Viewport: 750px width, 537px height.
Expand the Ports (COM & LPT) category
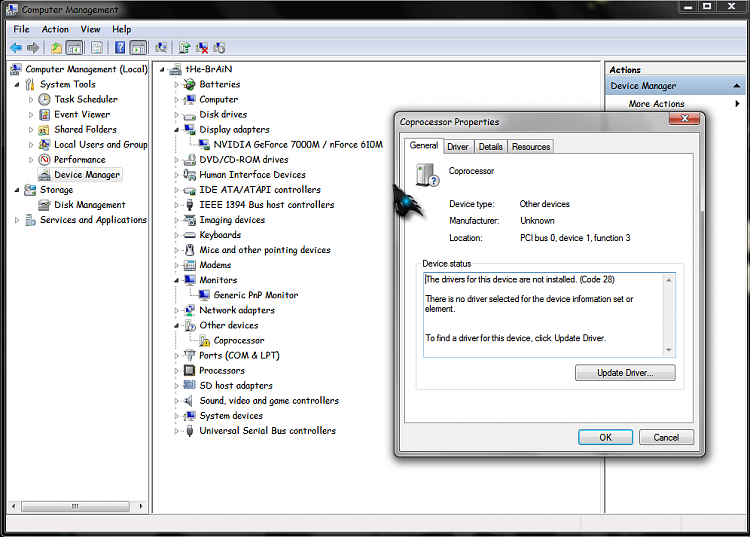click(176, 356)
